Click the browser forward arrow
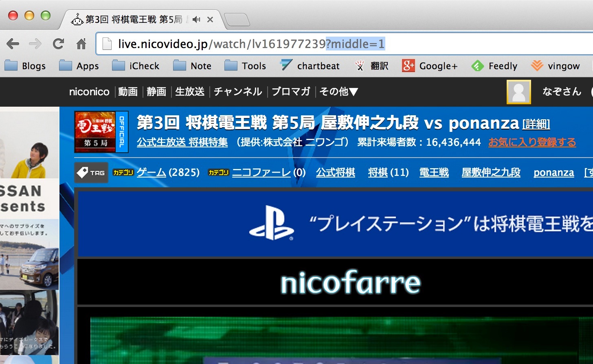 coord(35,44)
